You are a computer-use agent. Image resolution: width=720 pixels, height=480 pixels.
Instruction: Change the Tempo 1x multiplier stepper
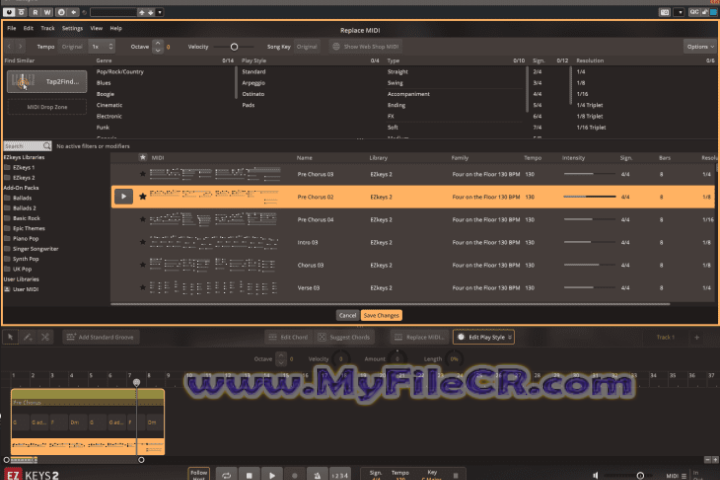[x=102, y=46]
